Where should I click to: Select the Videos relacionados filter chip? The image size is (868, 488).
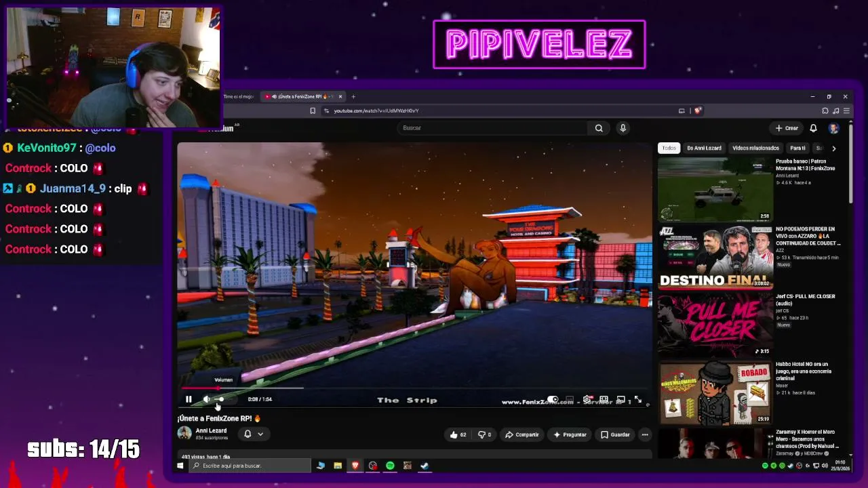click(x=755, y=148)
